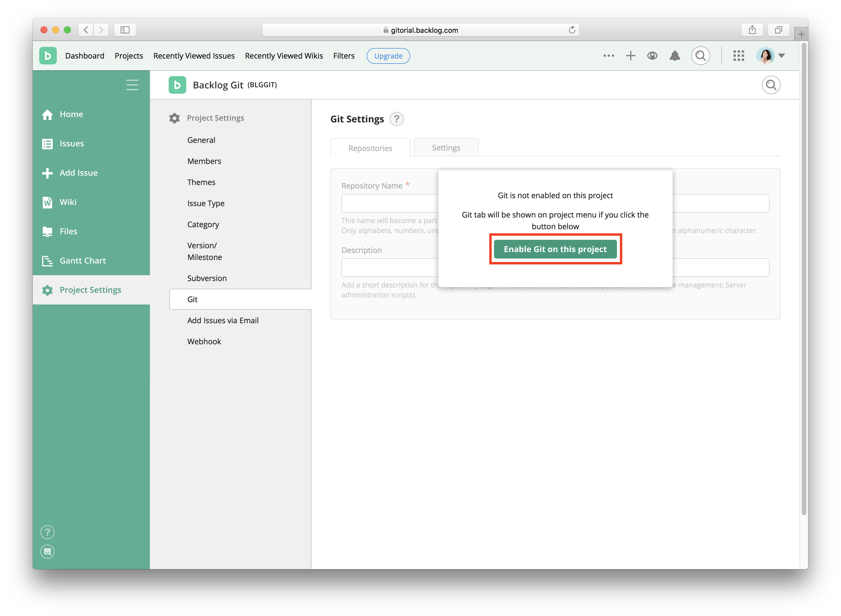Open the Version/Milestone settings
This screenshot has width=841, height=616.
pyautogui.click(x=204, y=251)
